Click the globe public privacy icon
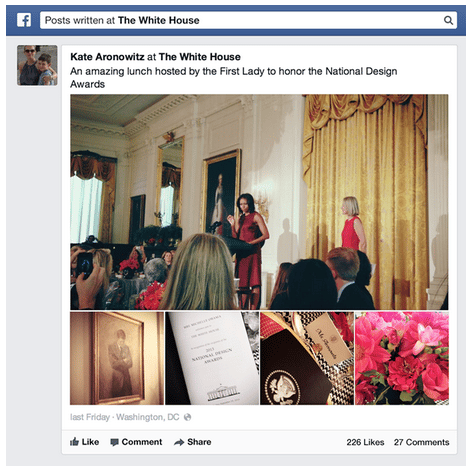The height and width of the screenshot is (471, 470). [187, 417]
